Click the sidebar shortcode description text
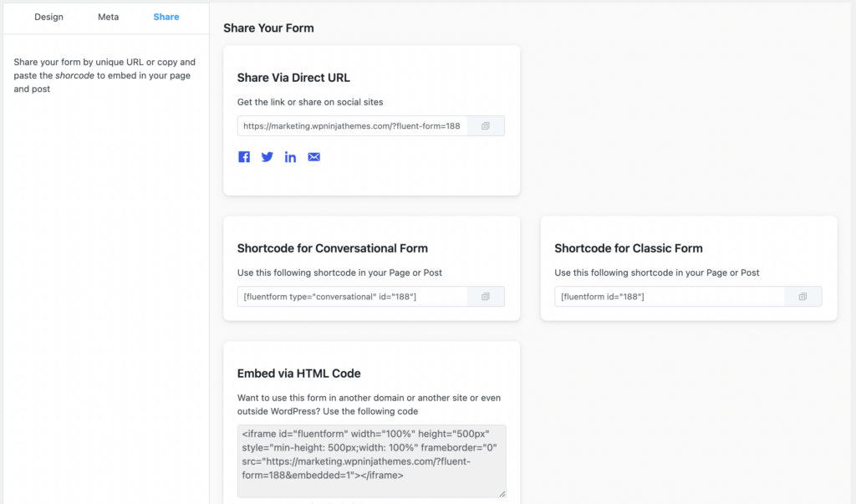Viewport: 856px width, 504px height. coord(104,75)
